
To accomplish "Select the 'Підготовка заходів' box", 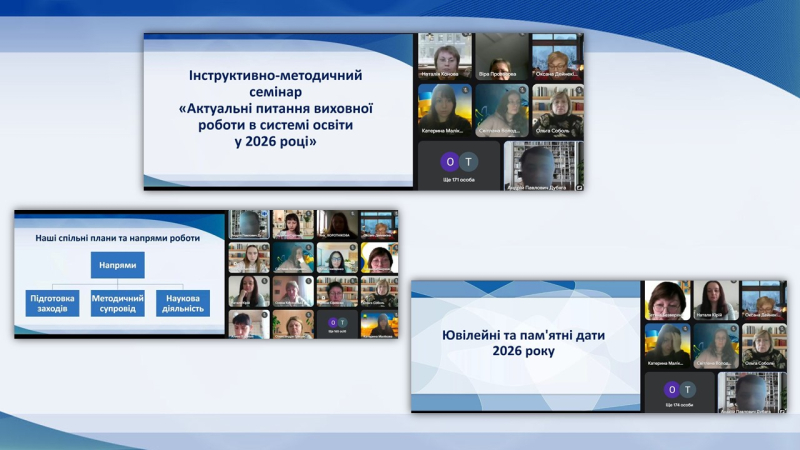I will click(x=55, y=303).
